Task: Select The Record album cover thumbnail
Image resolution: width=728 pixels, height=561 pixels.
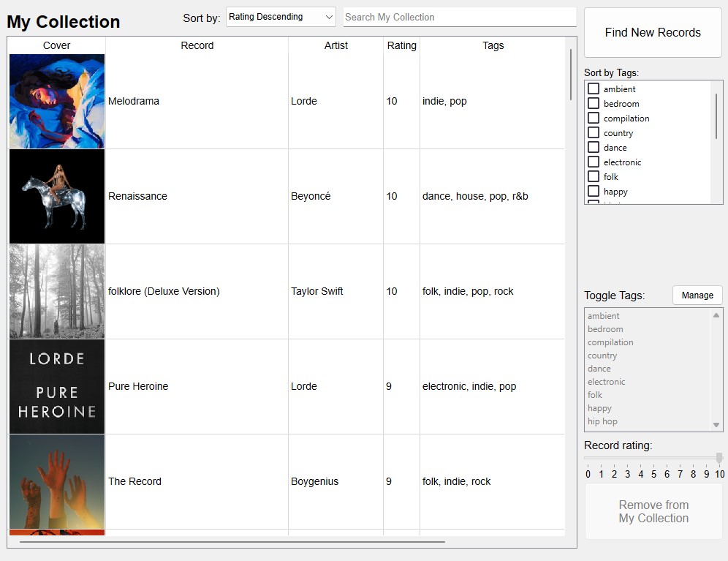Action: pyautogui.click(x=56, y=481)
